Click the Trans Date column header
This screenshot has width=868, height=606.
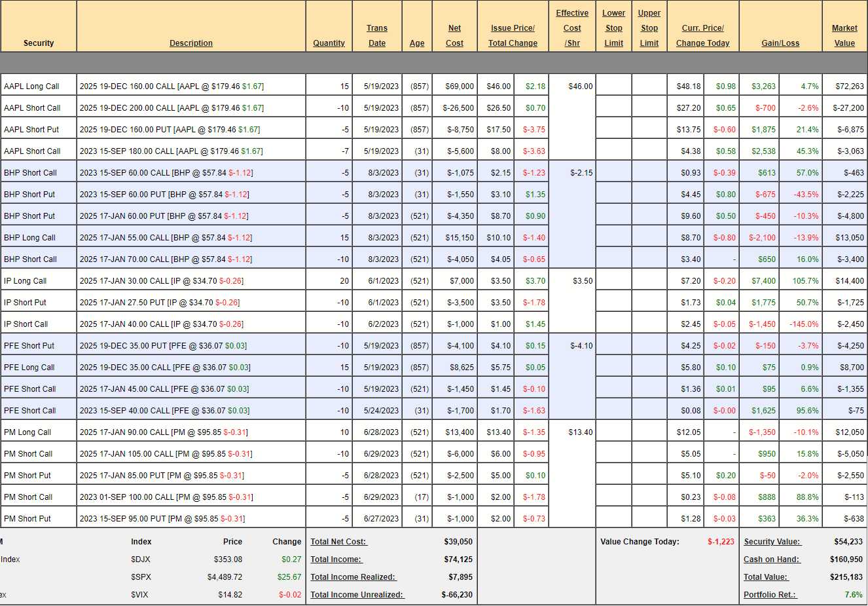coord(376,35)
